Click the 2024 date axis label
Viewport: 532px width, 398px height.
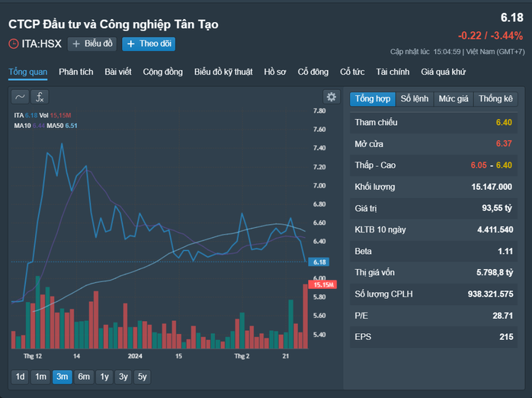click(135, 356)
